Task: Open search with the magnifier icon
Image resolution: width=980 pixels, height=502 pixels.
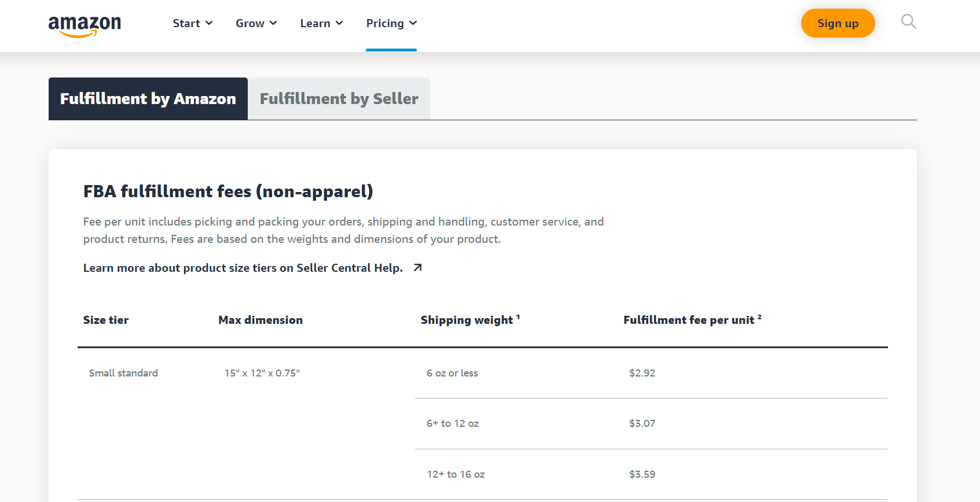Action: 908,22
